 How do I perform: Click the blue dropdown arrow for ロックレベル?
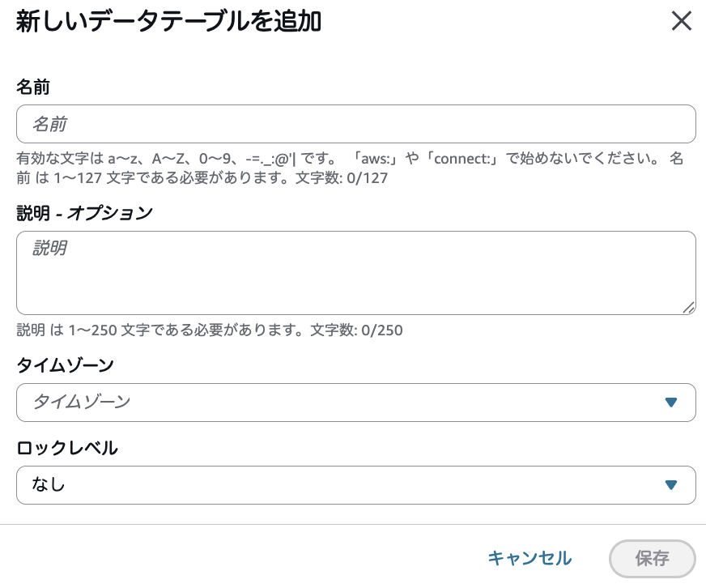click(x=671, y=484)
